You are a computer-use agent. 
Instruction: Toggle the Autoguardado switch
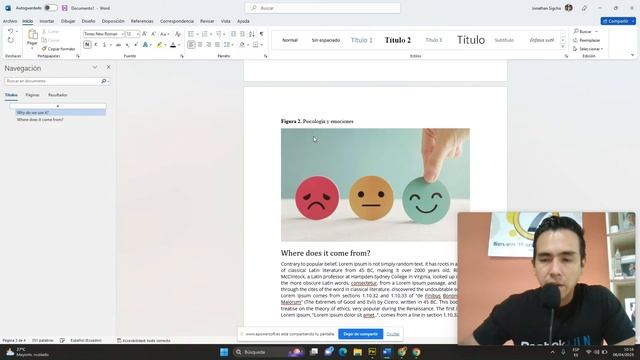(x=51, y=8)
